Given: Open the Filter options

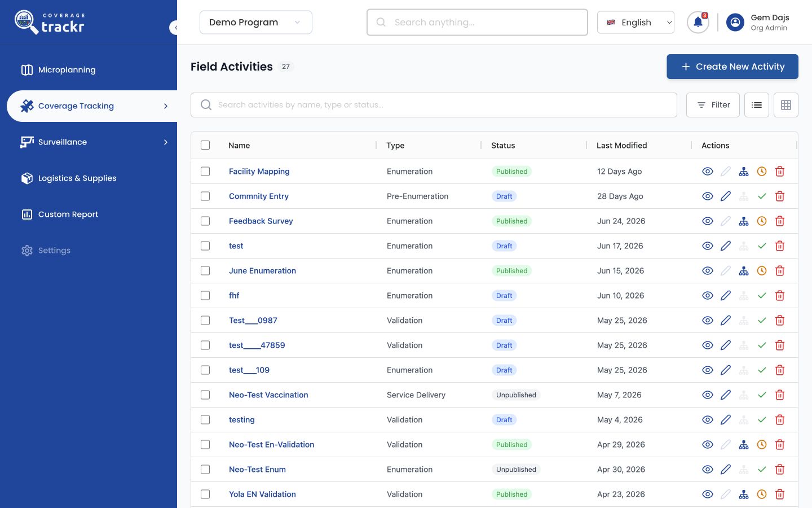Looking at the screenshot, I should click(x=713, y=105).
